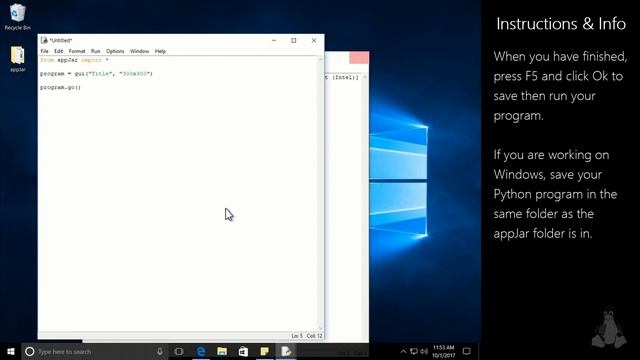Open File Explorer from taskbar
Viewport: 640px width, 360px height.
[222, 351]
